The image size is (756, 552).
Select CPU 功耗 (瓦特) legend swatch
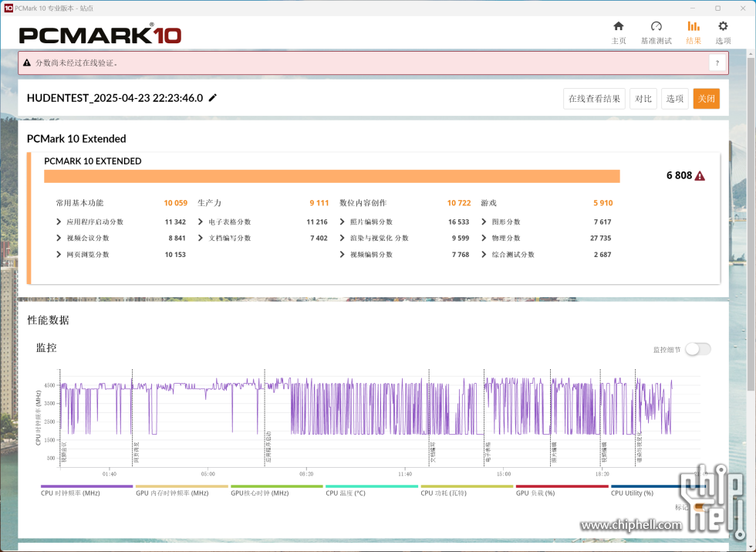point(467,486)
